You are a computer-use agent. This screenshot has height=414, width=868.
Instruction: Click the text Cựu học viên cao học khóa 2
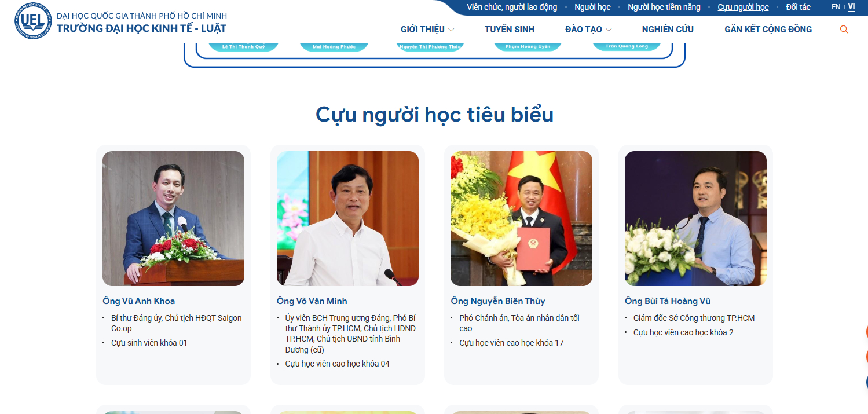click(x=683, y=332)
